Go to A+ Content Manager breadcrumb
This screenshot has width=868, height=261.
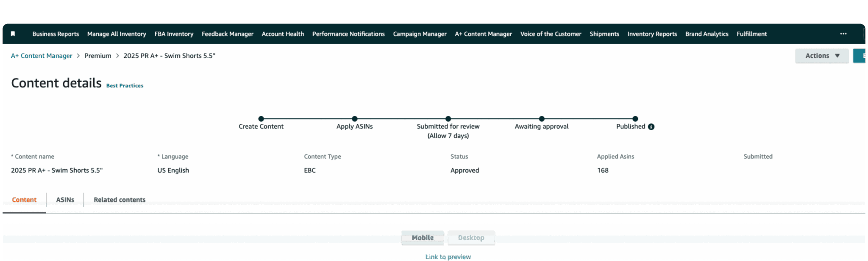coord(42,56)
